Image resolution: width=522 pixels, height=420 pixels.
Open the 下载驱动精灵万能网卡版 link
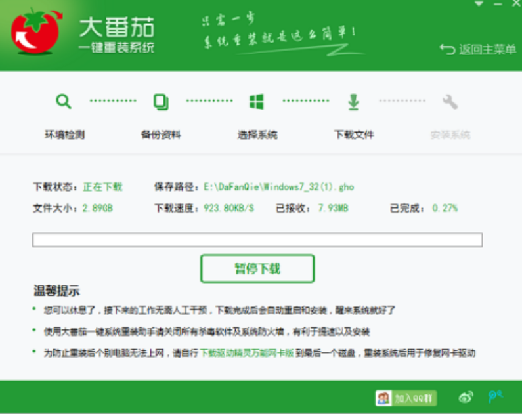247,353
